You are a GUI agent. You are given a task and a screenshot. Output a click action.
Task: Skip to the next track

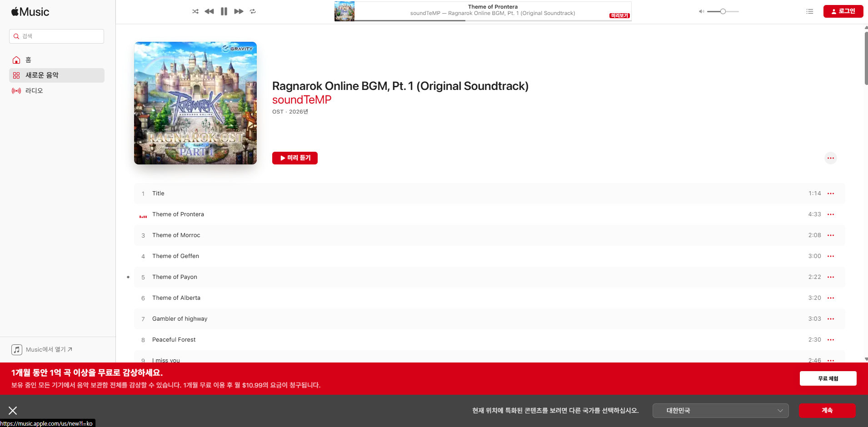click(239, 11)
